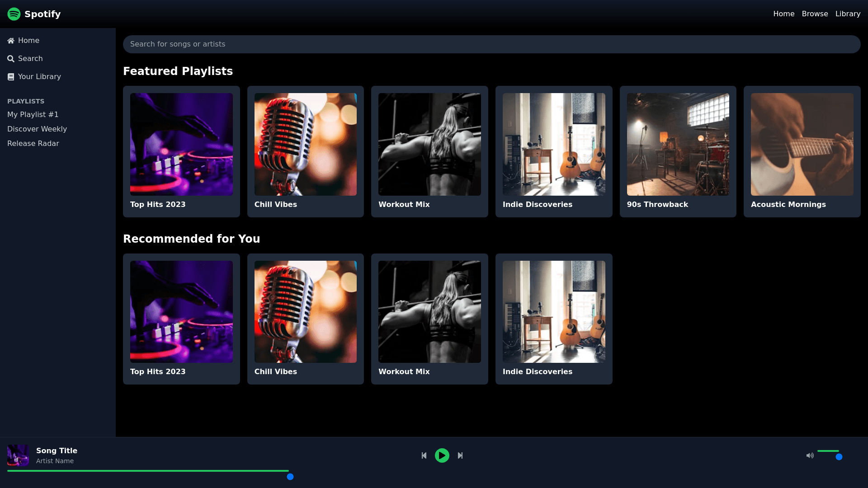Skip to the next track
This screenshot has height=488, width=868.
(460, 455)
